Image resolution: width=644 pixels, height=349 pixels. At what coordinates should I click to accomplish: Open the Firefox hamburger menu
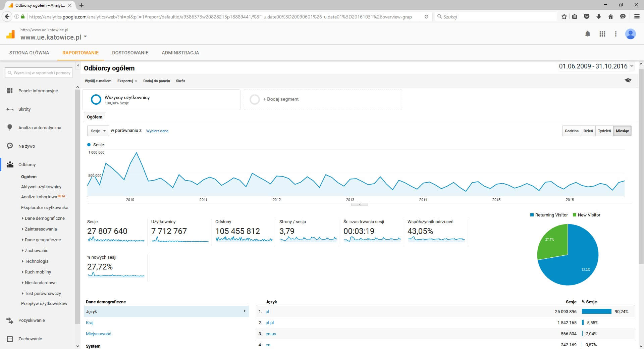point(637,16)
